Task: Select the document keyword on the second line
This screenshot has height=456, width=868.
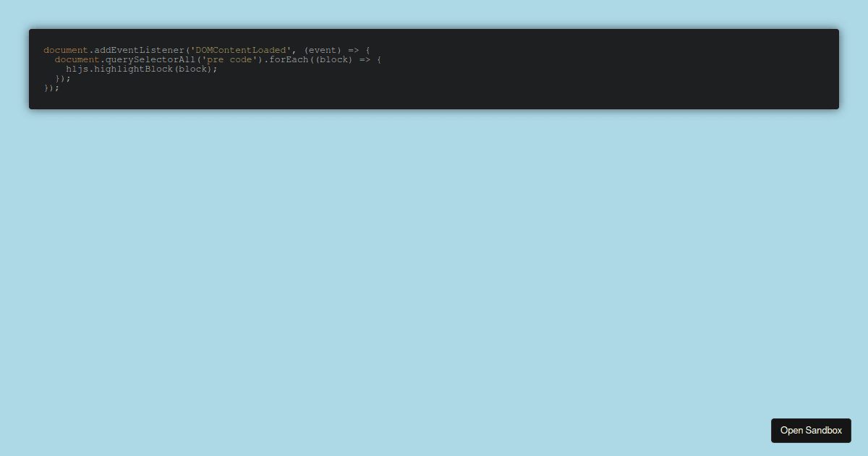Action: [76, 59]
